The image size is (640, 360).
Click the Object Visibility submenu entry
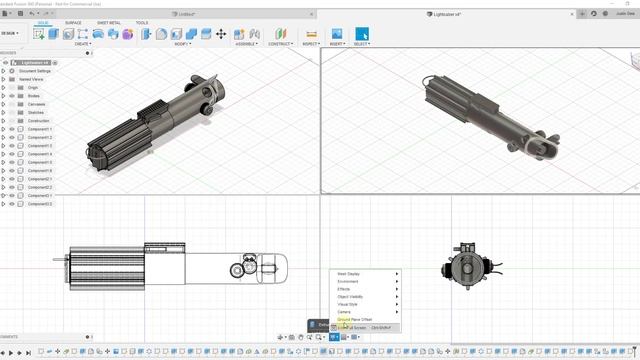point(365,297)
